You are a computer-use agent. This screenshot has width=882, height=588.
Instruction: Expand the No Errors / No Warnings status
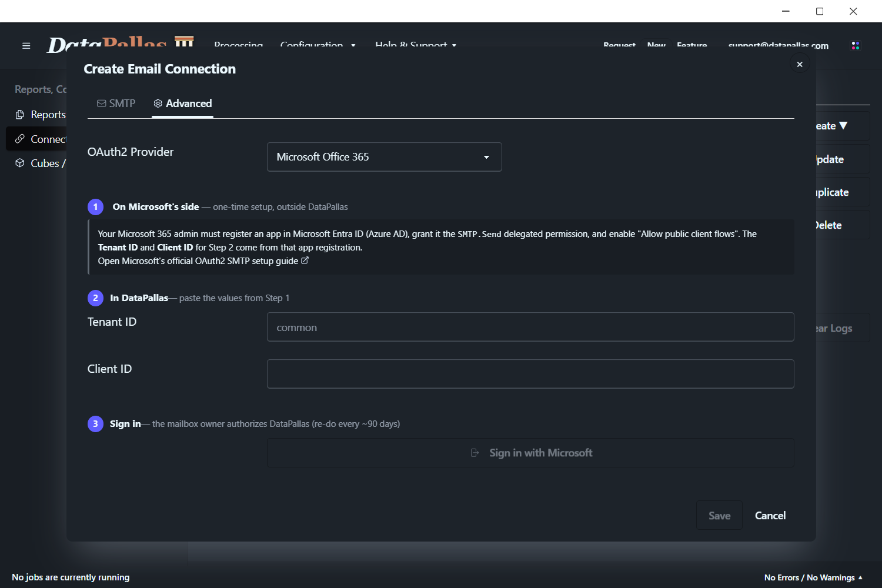point(813,577)
